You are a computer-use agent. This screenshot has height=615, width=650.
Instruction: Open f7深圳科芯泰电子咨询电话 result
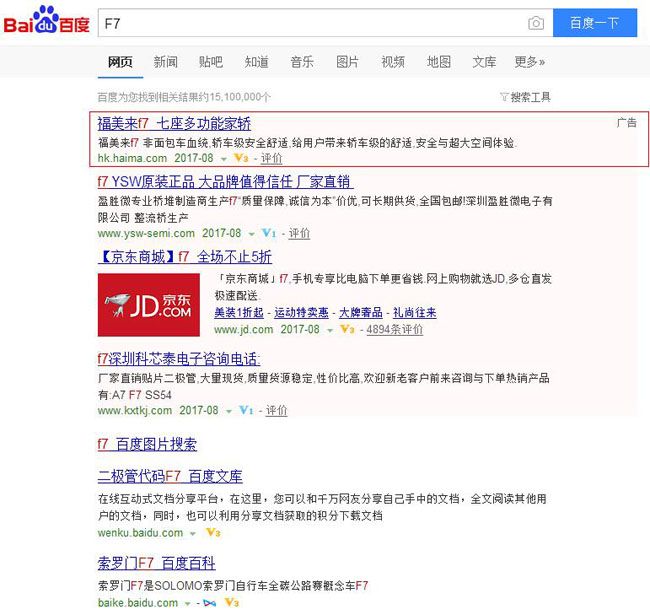point(179,359)
